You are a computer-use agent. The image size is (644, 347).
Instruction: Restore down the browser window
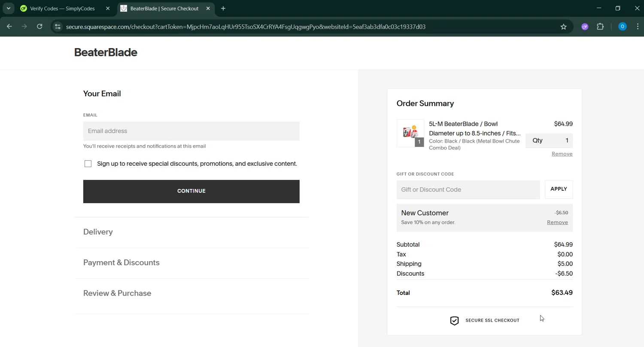pyautogui.click(x=618, y=8)
